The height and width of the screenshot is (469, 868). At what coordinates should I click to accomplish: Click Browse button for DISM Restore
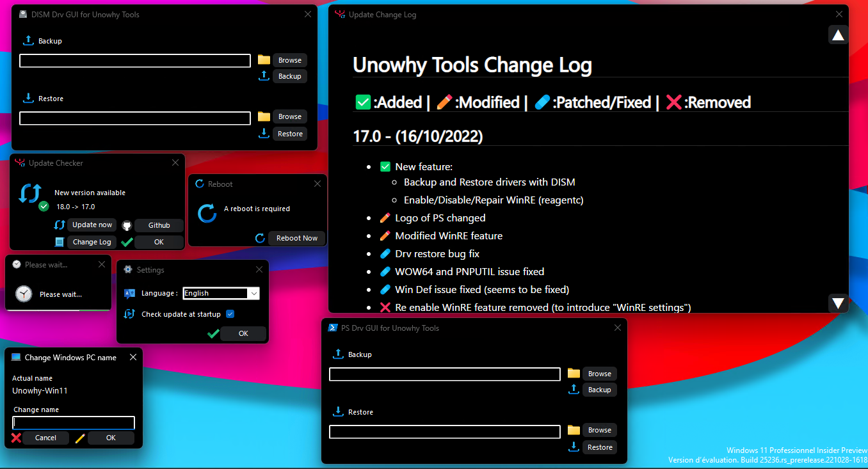(290, 116)
